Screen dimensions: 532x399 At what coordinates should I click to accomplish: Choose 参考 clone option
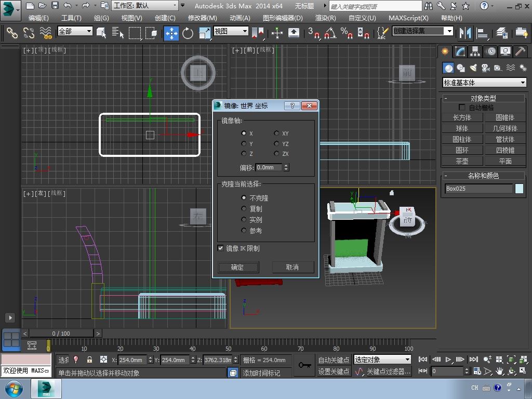point(244,230)
